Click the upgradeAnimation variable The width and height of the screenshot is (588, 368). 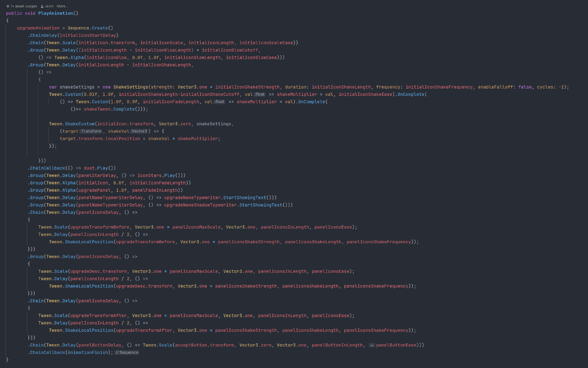coord(38,28)
